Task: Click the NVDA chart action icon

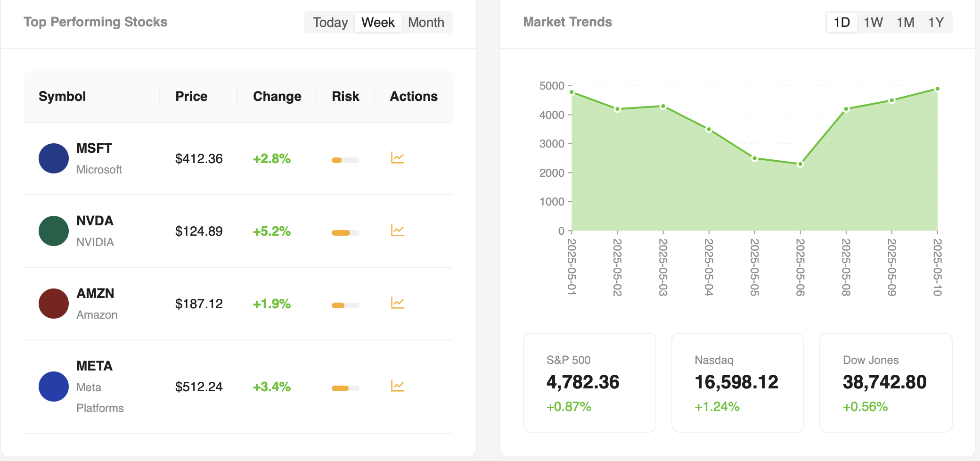Action: [397, 231]
